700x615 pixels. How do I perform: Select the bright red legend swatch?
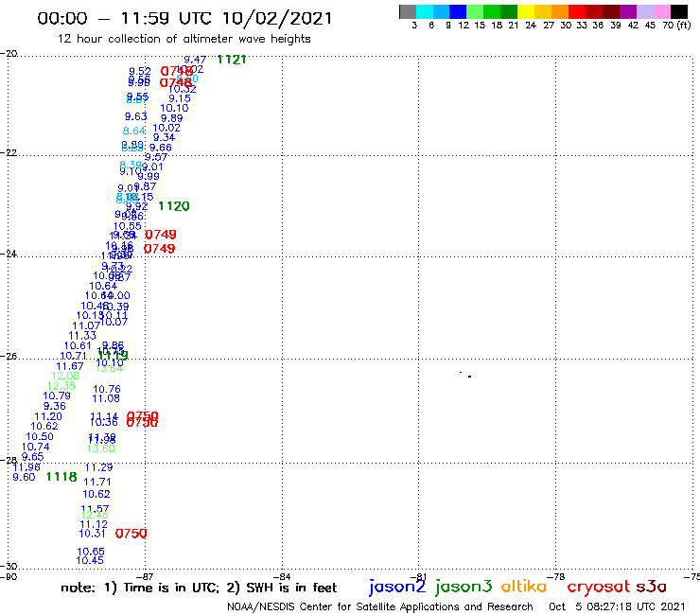pyautogui.click(x=577, y=11)
